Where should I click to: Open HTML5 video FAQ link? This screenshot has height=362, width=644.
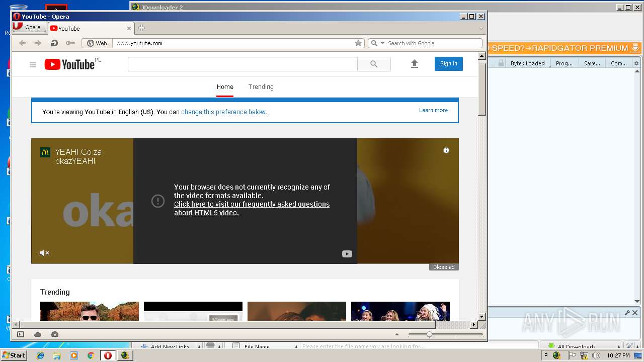(x=252, y=208)
